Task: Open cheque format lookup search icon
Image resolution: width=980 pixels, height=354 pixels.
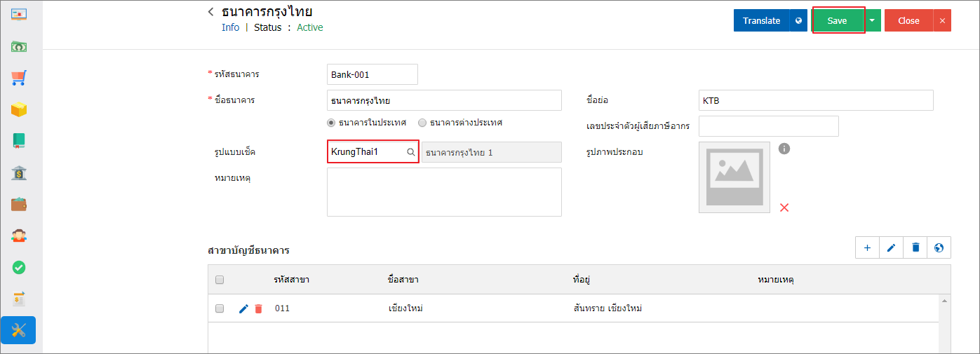Action: coord(411,152)
